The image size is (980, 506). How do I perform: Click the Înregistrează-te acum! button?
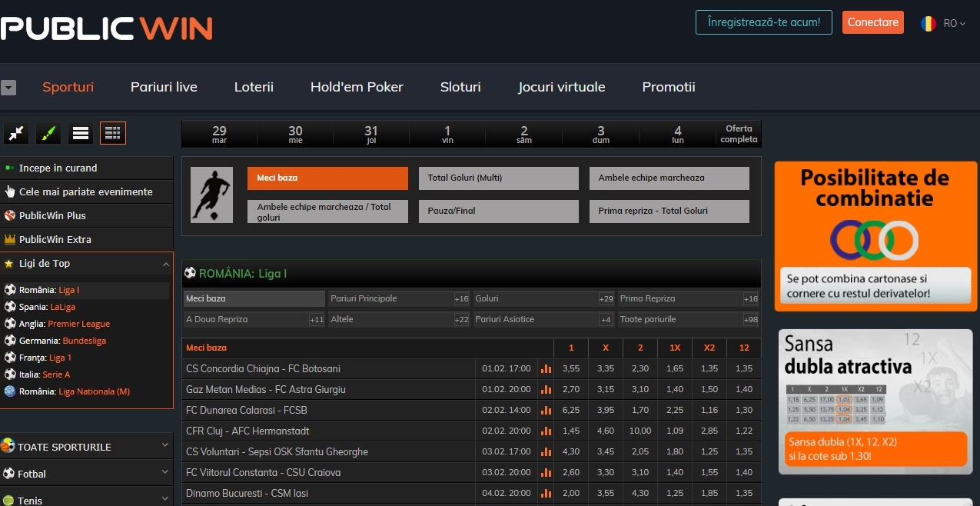coord(764,22)
